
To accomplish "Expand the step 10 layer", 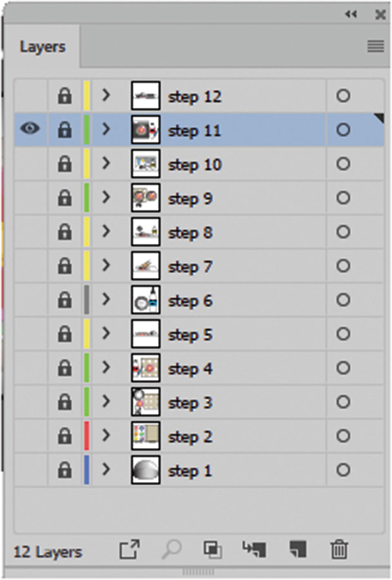I will (x=106, y=163).
